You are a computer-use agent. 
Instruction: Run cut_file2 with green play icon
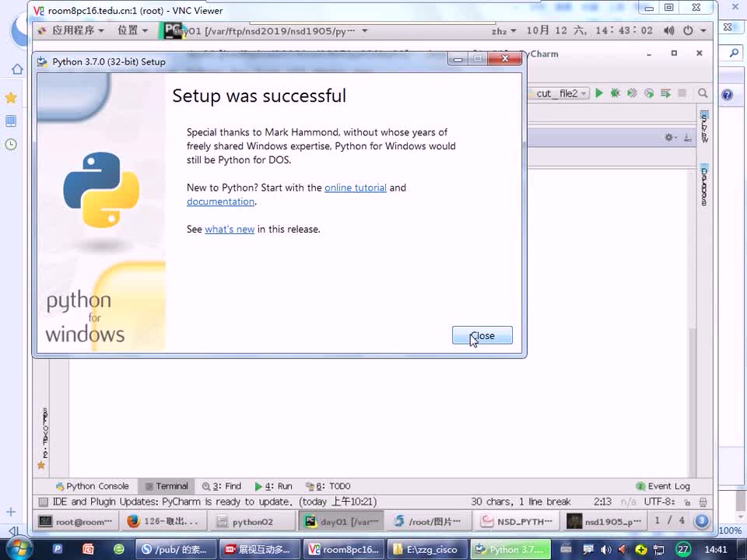click(599, 93)
